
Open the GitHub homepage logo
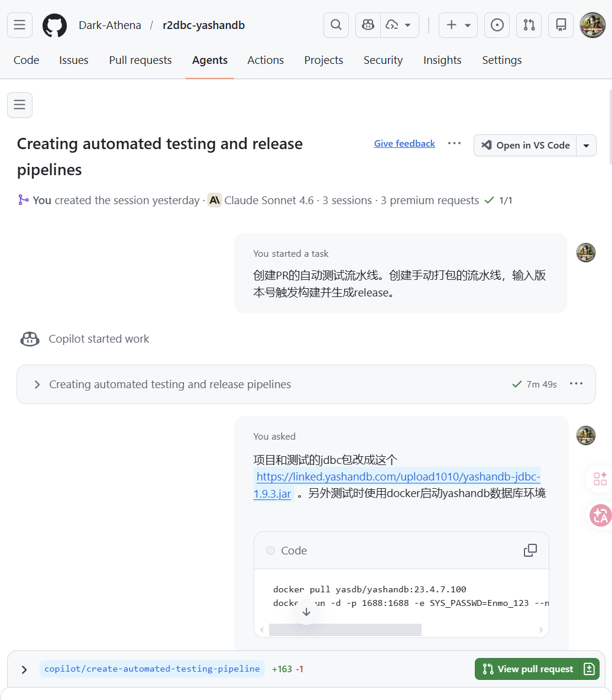click(x=54, y=25)
